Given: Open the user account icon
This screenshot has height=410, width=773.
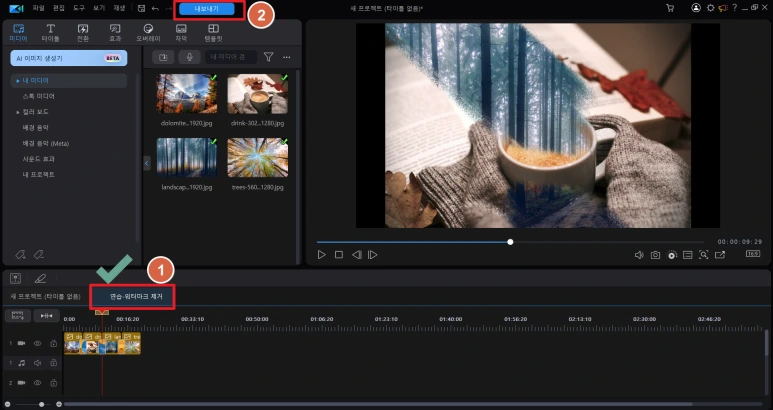Looking at the screenshot, I should [696, 8].
